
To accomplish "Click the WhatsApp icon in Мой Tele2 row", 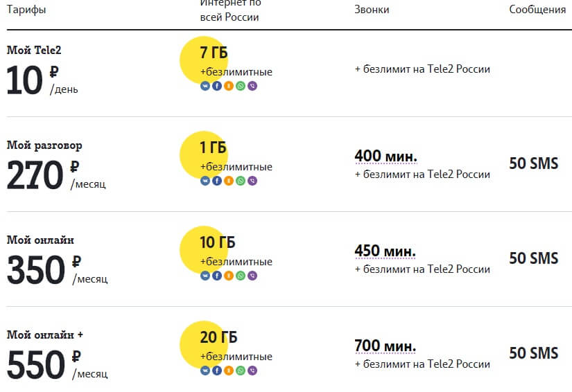I will 241,86.
